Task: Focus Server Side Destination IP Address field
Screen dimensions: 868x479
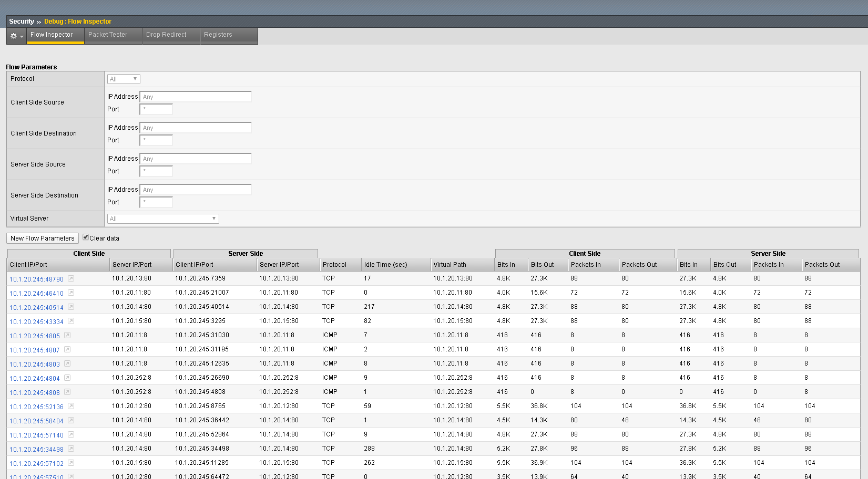Action: (x=196, y=190)
